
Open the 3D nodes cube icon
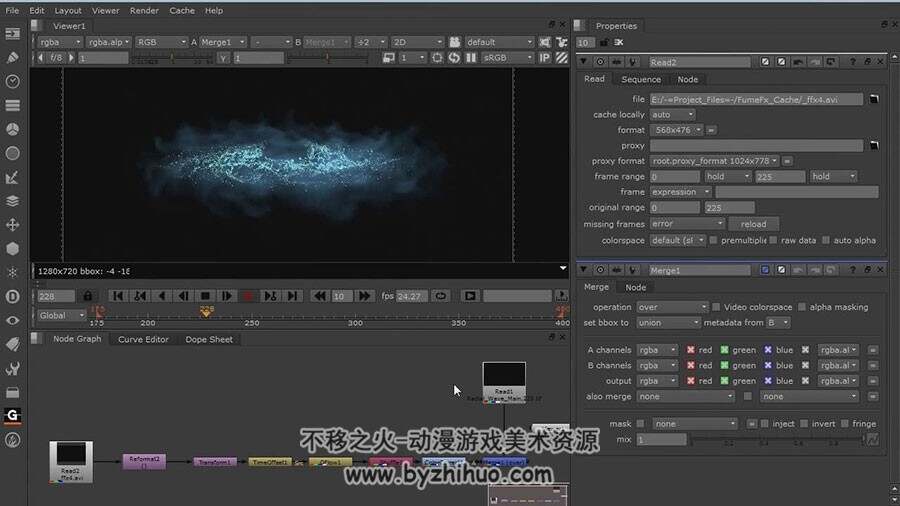coord(13,249)
